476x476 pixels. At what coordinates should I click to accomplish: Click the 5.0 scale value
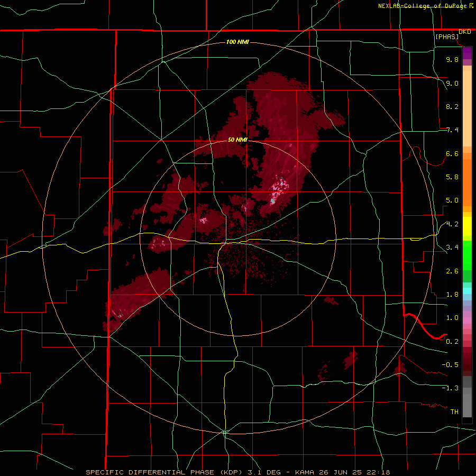pyautogui.click(x=452, y=200)
